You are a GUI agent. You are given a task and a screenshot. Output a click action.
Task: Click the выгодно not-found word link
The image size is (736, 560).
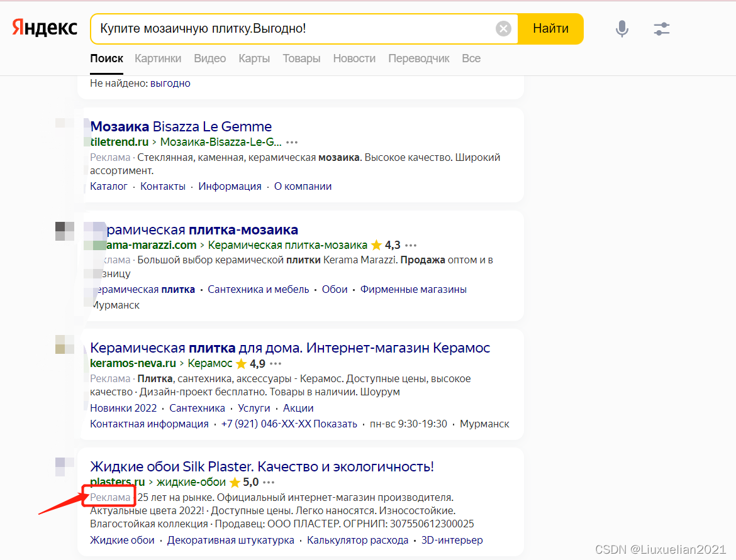(x=170, y=84)
